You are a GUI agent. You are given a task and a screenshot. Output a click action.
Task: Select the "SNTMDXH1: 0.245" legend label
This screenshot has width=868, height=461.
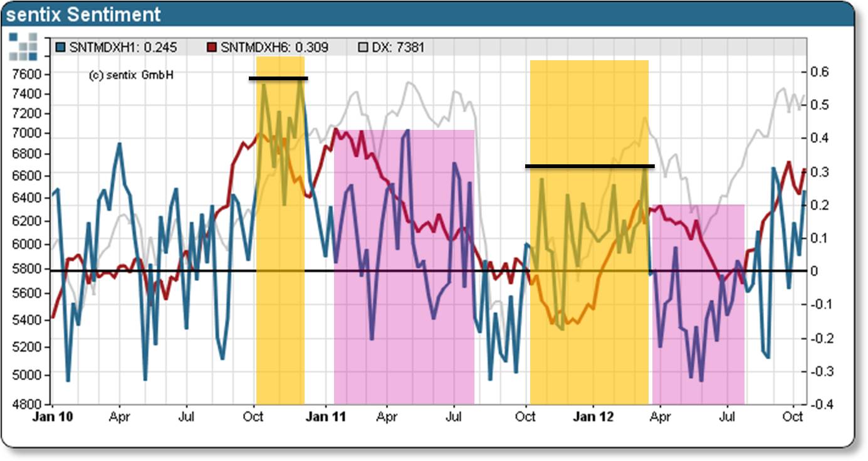[x=123, y=47]
